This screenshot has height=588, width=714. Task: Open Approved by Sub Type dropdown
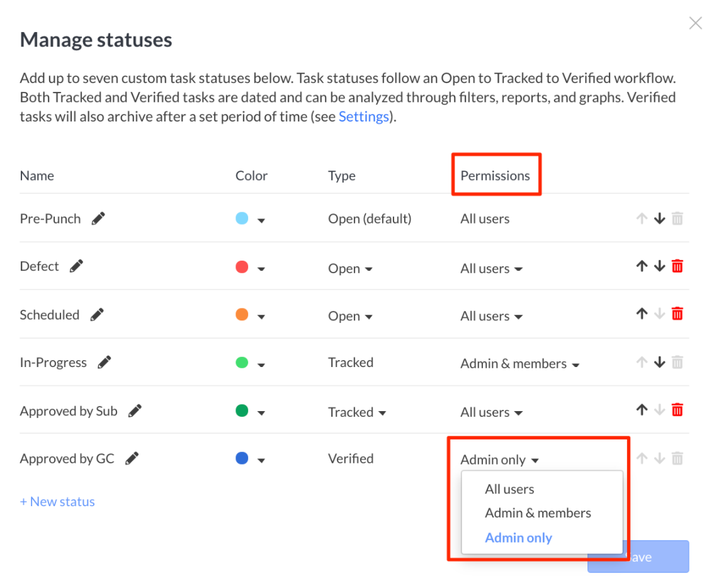[357, 412]
